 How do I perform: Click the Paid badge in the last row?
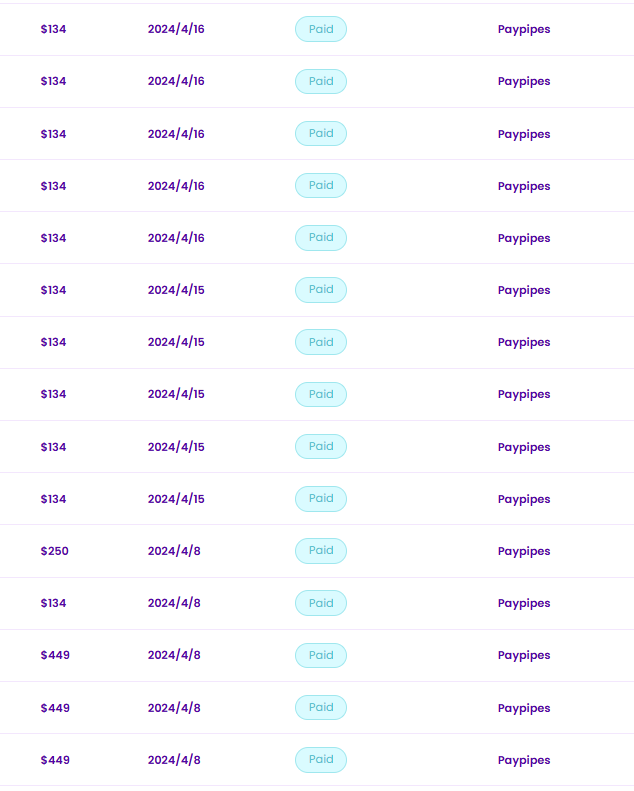point(321,760)
